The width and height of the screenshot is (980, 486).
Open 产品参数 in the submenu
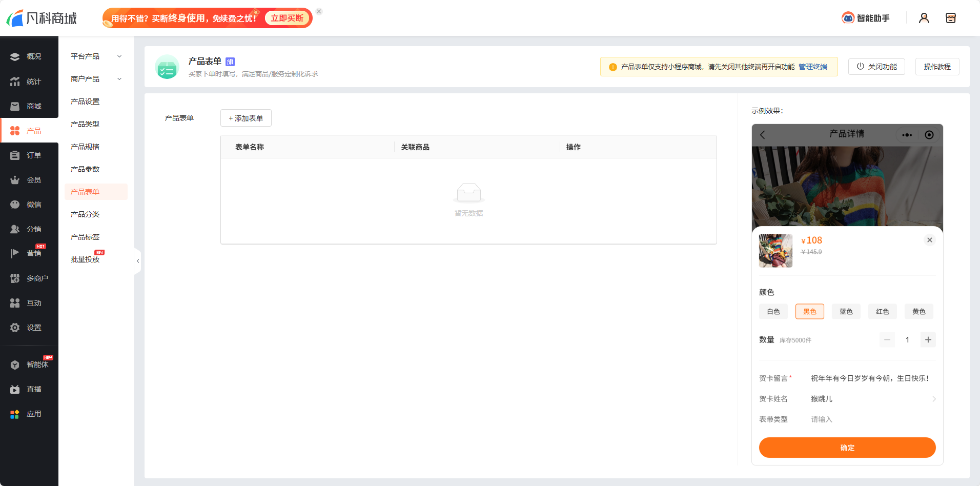click(85, 169)
